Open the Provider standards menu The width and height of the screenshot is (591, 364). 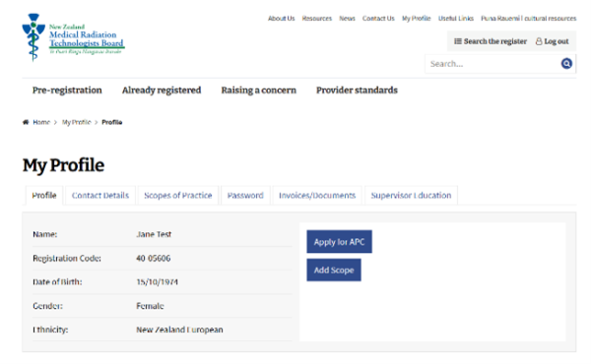coord(357,91)
